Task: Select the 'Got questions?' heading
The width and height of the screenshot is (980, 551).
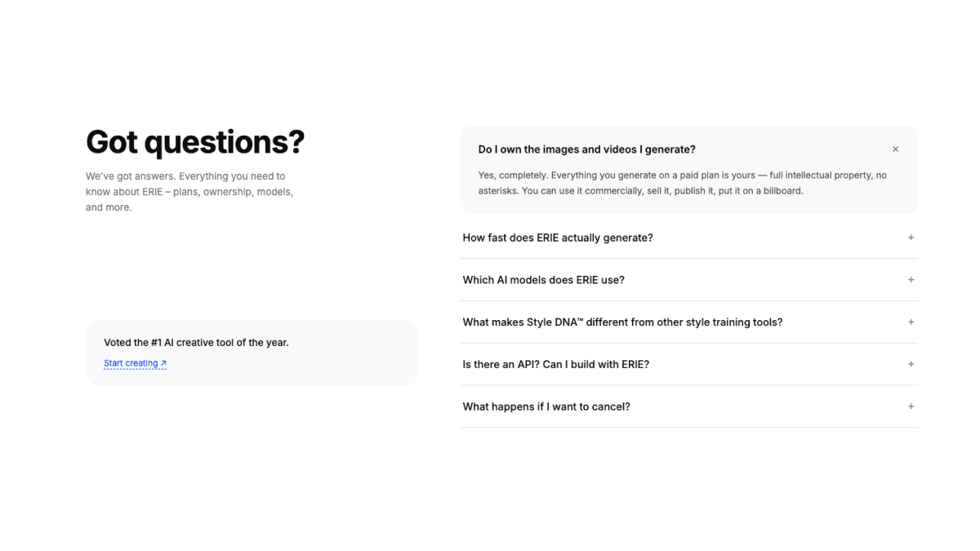Action: tap(195, 142)
